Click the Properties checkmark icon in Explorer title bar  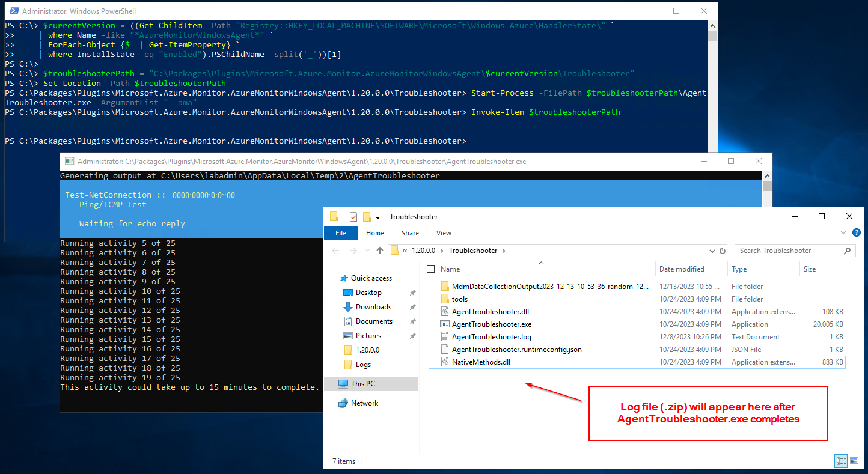tap(353, 217)
